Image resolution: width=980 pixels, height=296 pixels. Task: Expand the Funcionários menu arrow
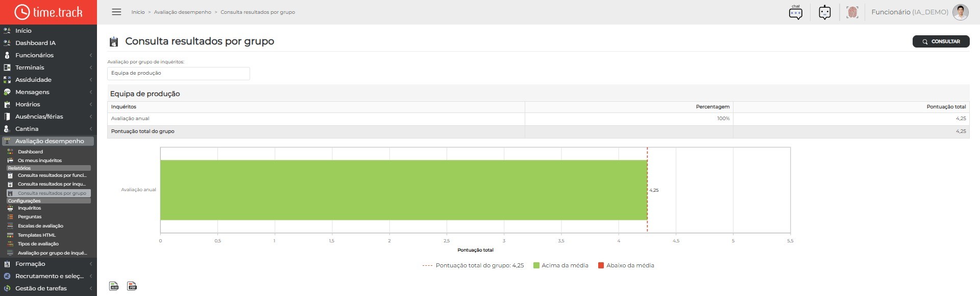click(x=91, y=55)
